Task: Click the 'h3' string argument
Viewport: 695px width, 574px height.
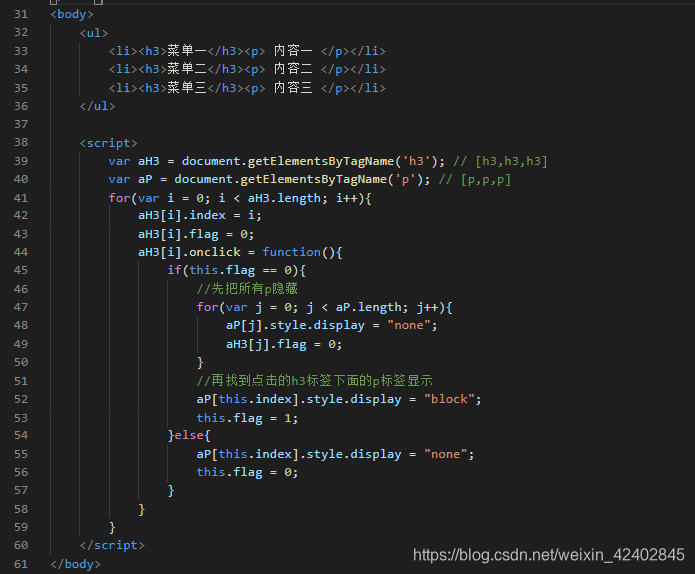Action: point(416,161)
